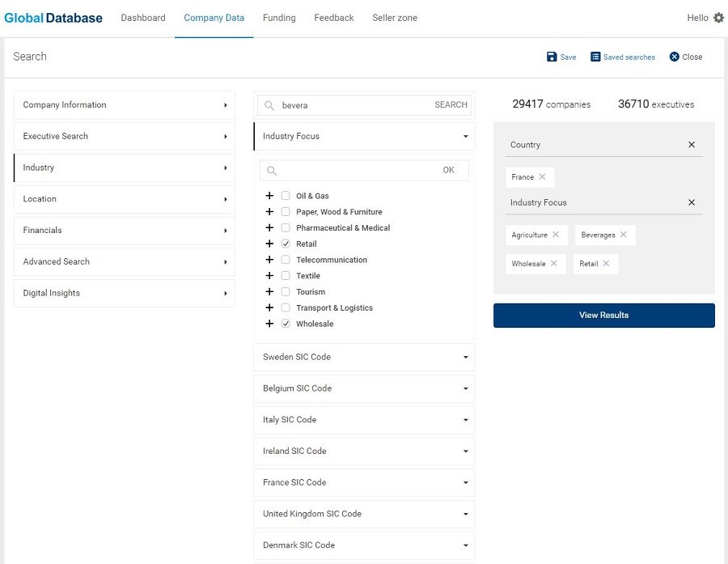Expand the Denmark SIC Code dropdown
Image resolution: width=728 pixels, height=564 pixels.
[364, 545]
